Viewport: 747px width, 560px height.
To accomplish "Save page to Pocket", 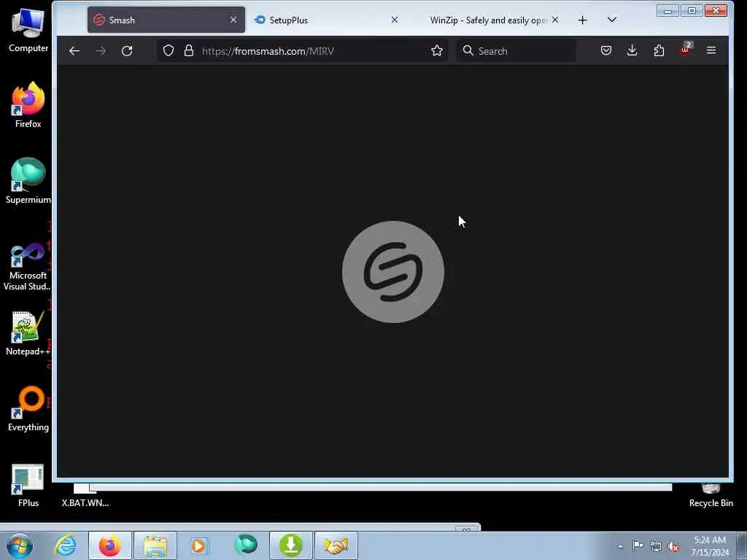I will pyautogui.click(x=606, y=50).
